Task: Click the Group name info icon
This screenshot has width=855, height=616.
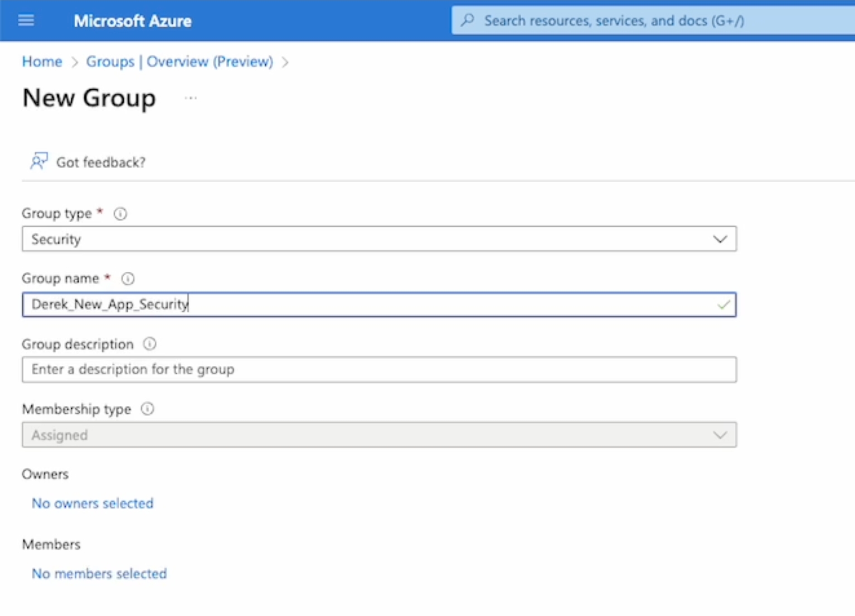Action: (x=128, y=278)
